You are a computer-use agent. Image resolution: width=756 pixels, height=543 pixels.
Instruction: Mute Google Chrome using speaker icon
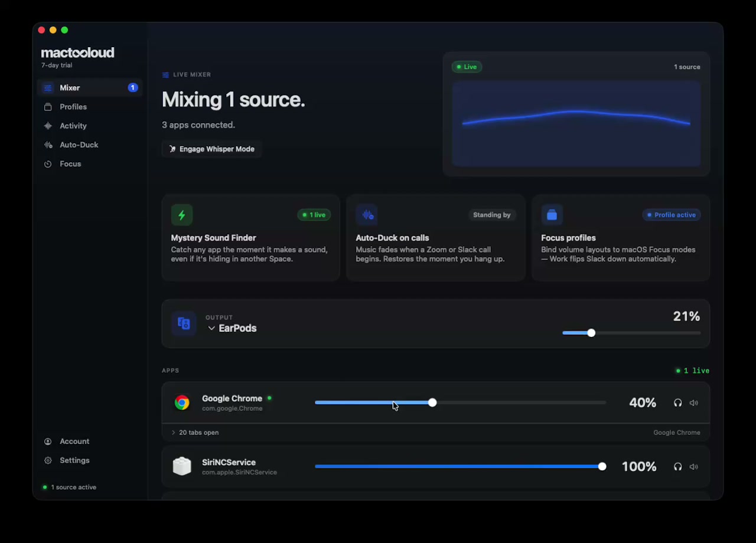point(693,403)
